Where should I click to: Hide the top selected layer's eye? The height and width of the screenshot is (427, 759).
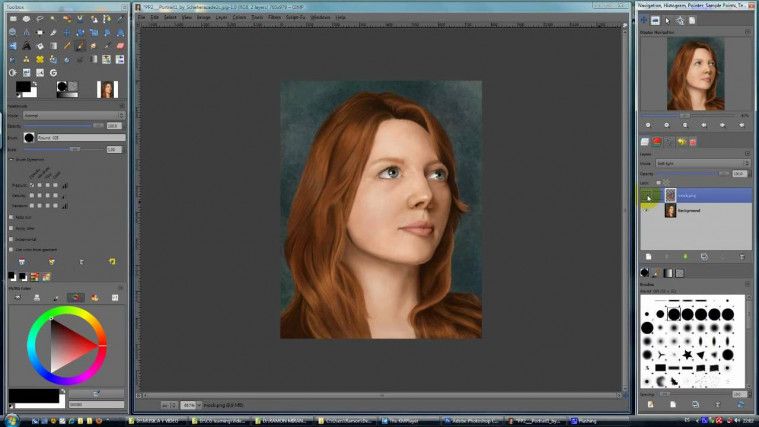coord(648,196)
